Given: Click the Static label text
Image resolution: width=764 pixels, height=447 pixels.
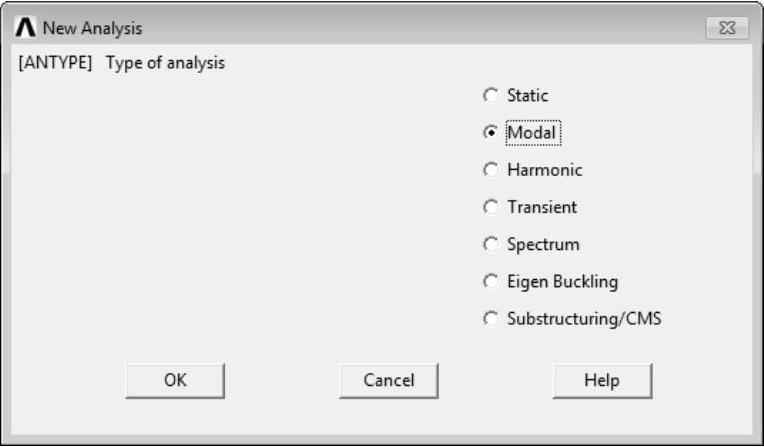Looking at the screenshot, I should coord(528,96).
